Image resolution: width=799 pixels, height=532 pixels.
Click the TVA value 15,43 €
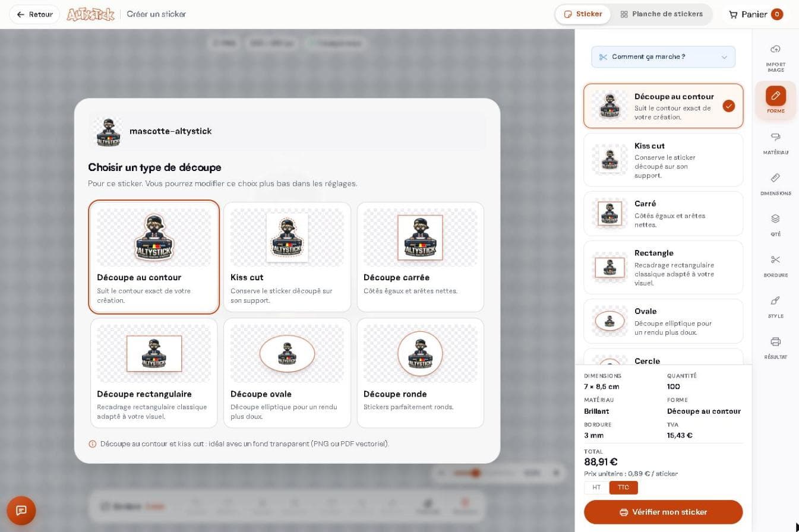pyautogui.click(x=680, y=435)
